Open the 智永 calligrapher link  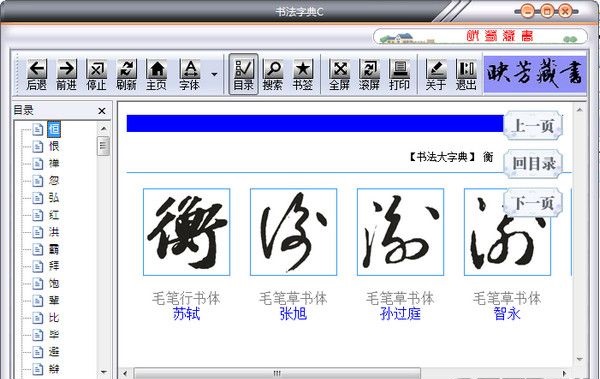point(507,314)
